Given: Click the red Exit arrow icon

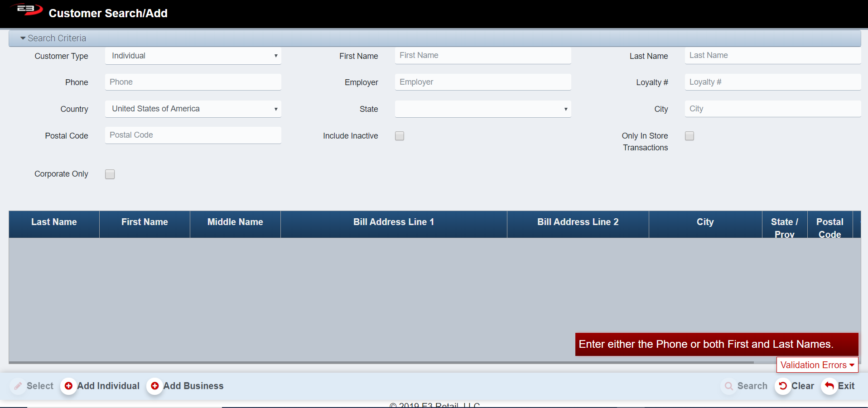Looking at the screenshot, I should [x=829, y=386].
